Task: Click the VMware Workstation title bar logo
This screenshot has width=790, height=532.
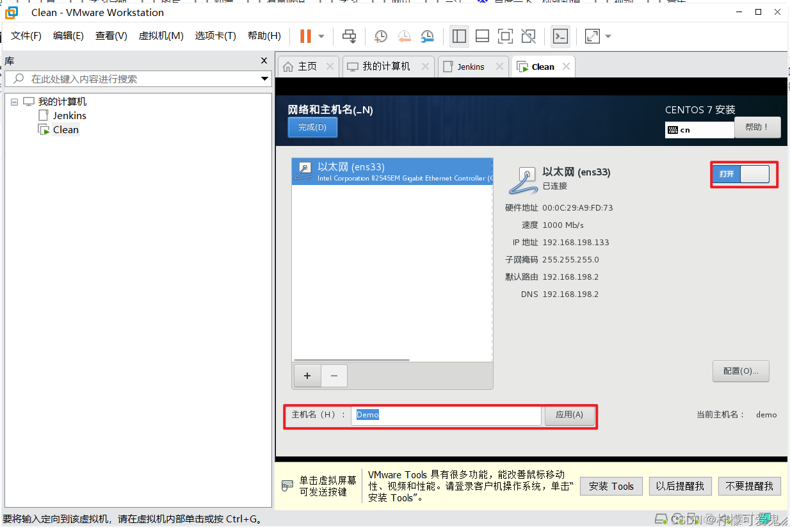Action: 12,12
